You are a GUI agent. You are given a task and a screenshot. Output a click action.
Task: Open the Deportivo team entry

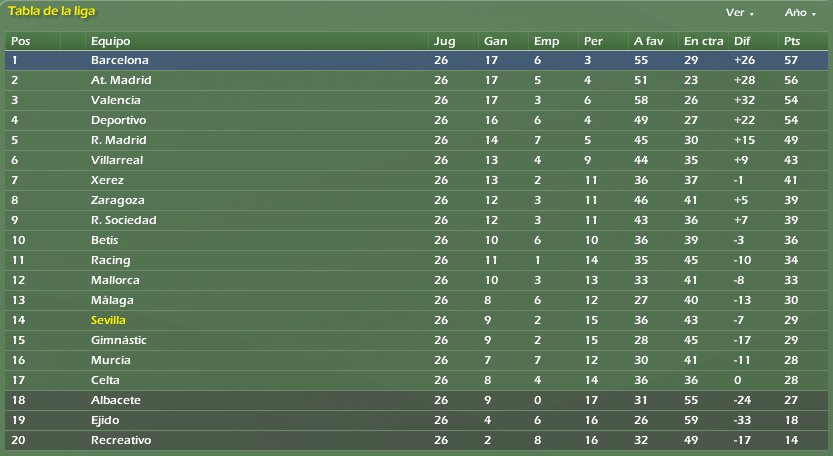[x=118, y=120]
